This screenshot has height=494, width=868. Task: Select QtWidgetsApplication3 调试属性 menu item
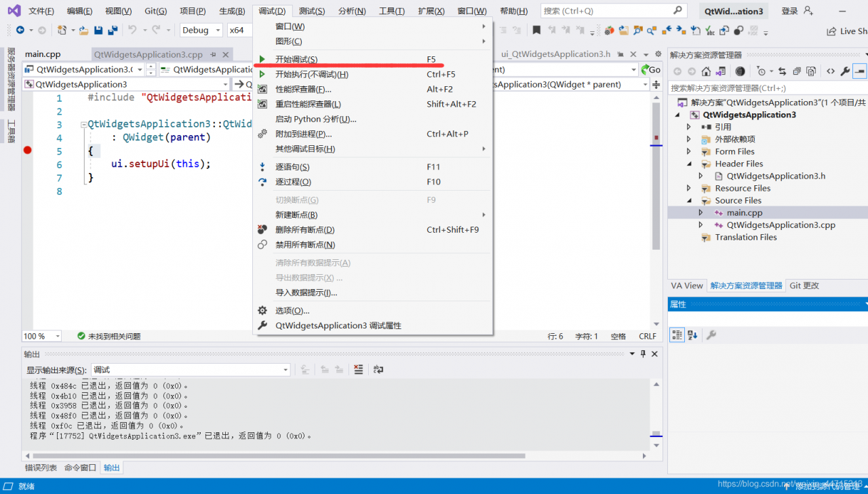point(372,325)
